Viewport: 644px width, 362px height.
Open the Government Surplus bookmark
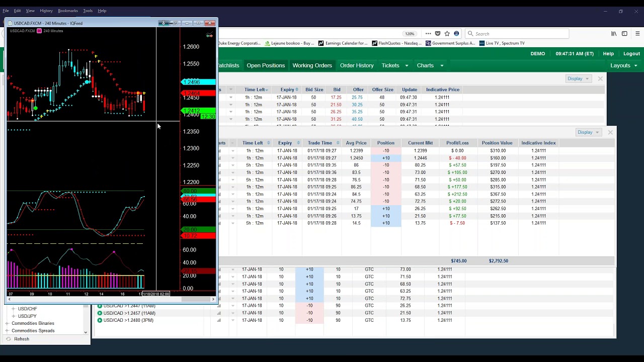pos(450,43)
